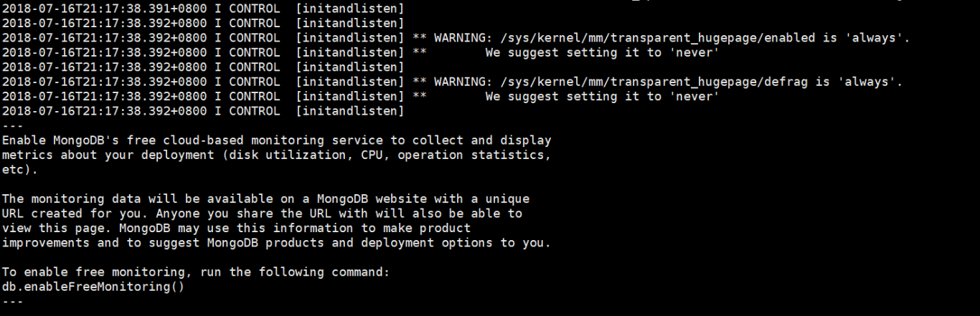Click the word 'always' in the defrag warning
Screen dimensions: 980x316
(x=866, y=82)
